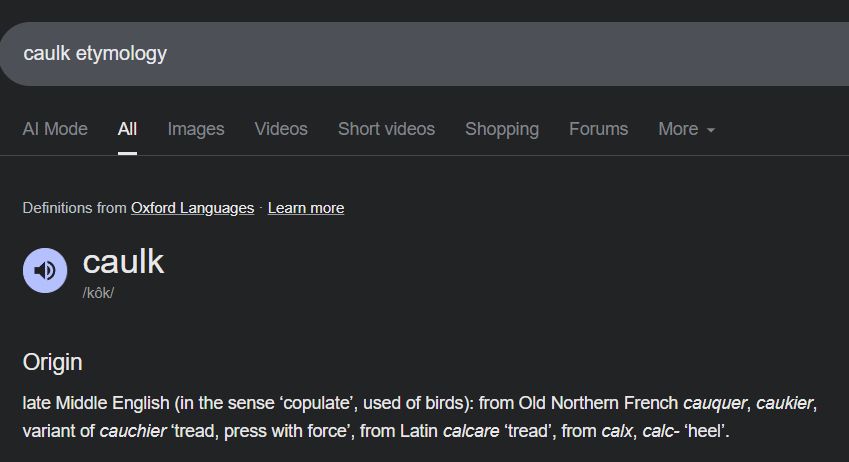Click the Origin section heading
The height and width of the screenshot is (462, 849).
pyautogui.click(x=53, y=362)
